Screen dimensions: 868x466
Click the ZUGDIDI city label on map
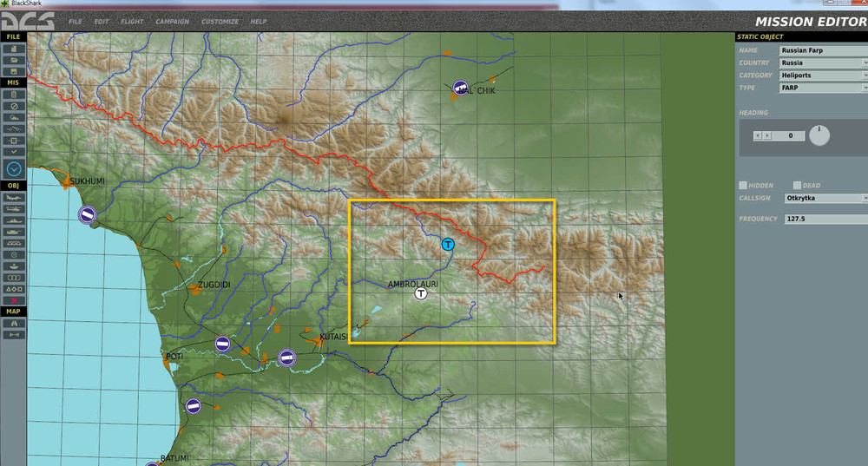pos(214,285)
